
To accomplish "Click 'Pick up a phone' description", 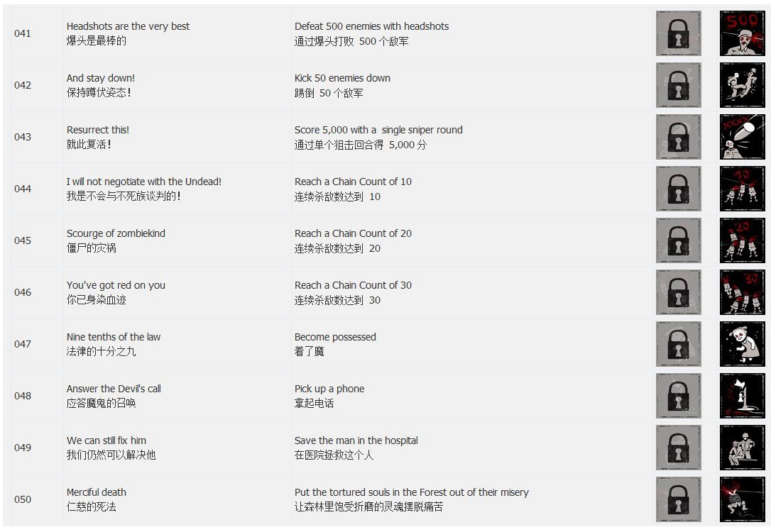I will point(329,389).
